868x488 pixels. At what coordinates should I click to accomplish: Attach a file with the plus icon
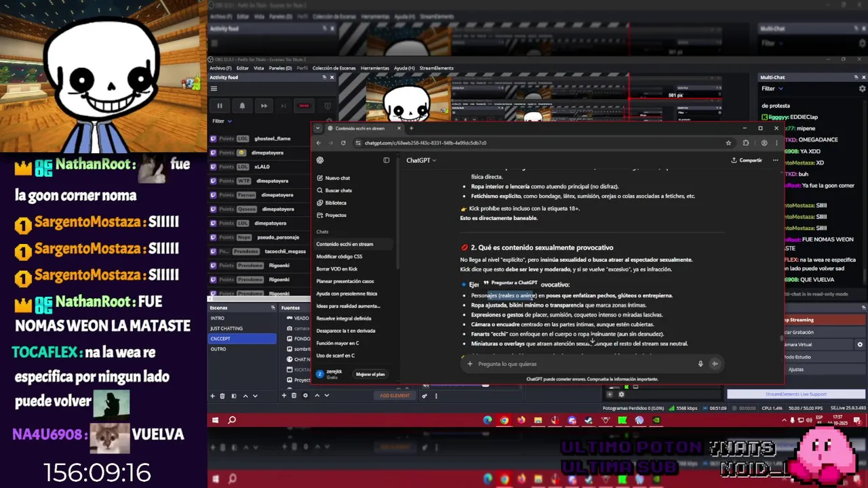pyautogui.click(x=469, y=364)
